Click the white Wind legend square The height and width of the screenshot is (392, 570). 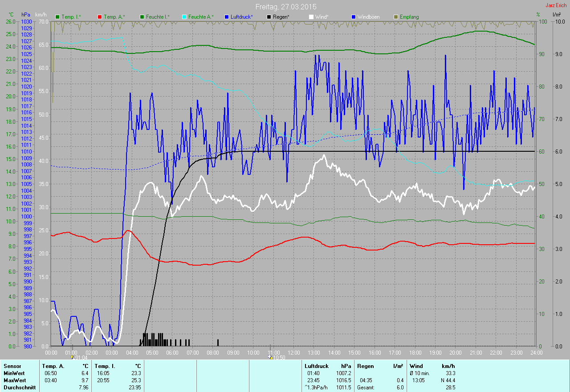click(311, 17)
